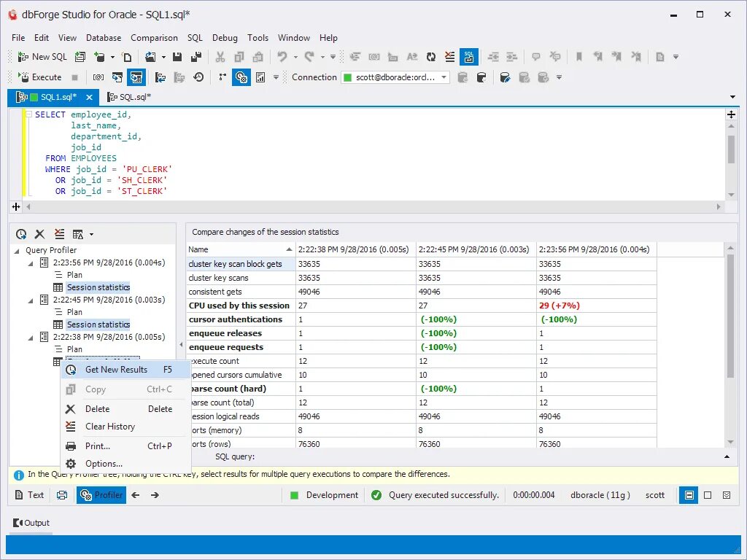Click the Open File icon
The width and height of the screenshot is (747, 560).
(x=150, y=57)
